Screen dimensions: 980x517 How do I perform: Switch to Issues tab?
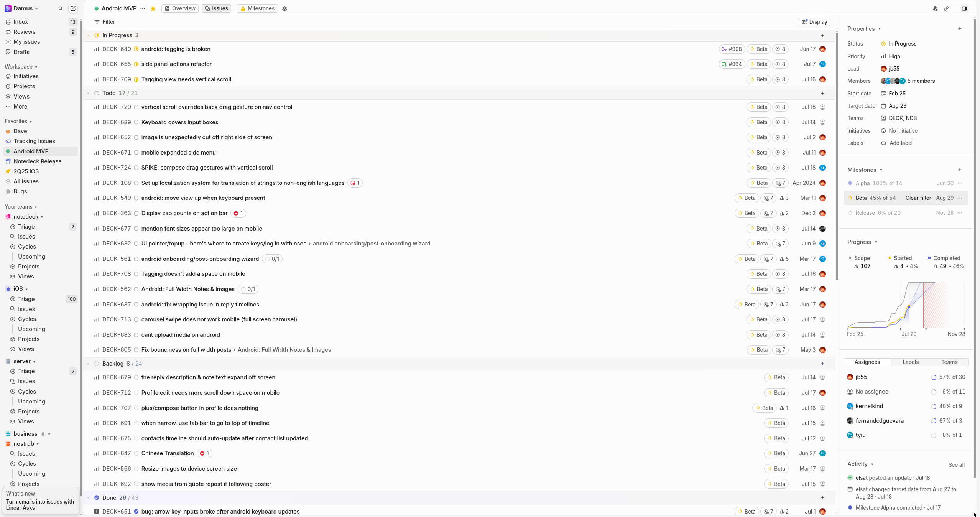(x=216, y=8)
